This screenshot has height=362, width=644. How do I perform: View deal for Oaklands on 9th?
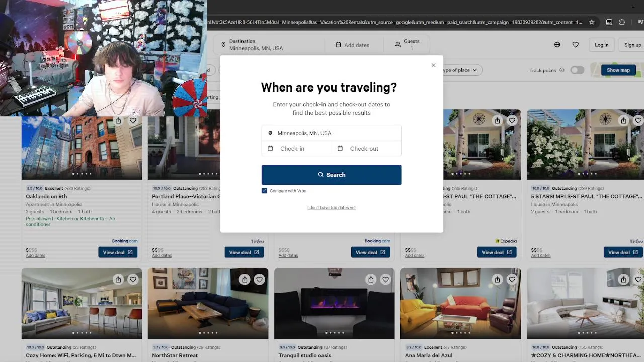118,252
